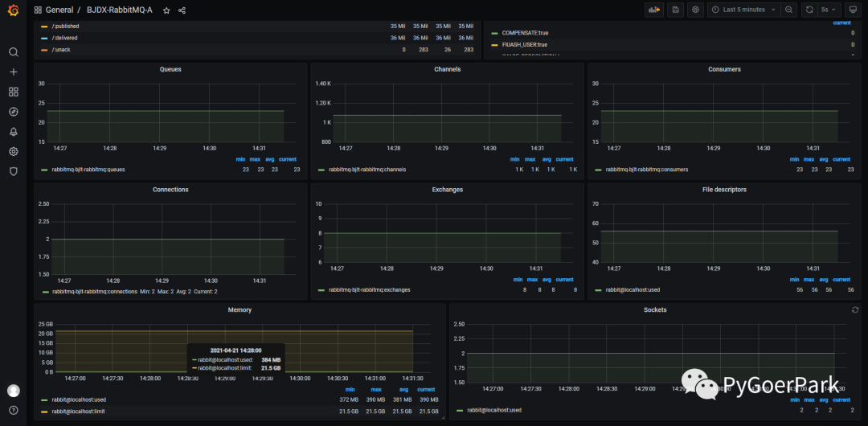Toggle the rabbit@localhost:limit series in Memory legend
The height and width of the screenshot is (426, 868).
click(78, 412)
